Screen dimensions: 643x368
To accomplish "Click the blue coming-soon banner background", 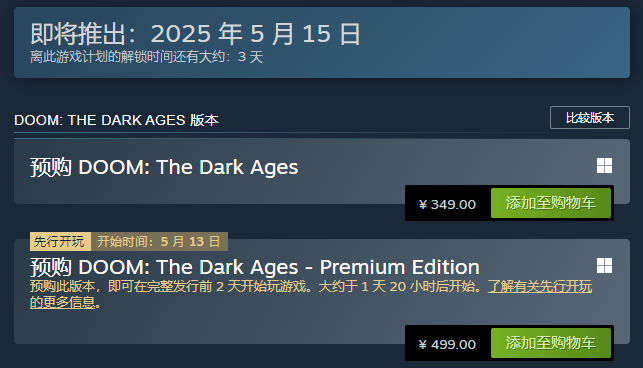I will 492,42.
